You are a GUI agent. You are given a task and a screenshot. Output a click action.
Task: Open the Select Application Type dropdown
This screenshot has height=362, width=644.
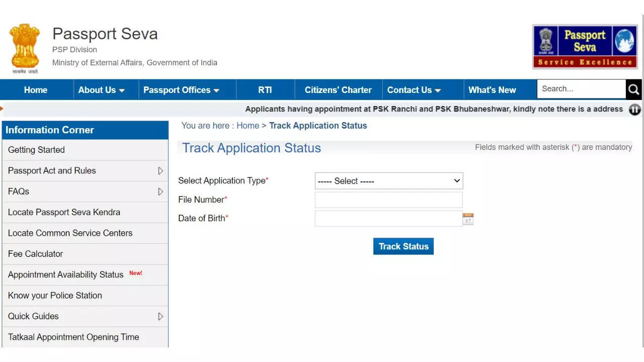[388, 181]
